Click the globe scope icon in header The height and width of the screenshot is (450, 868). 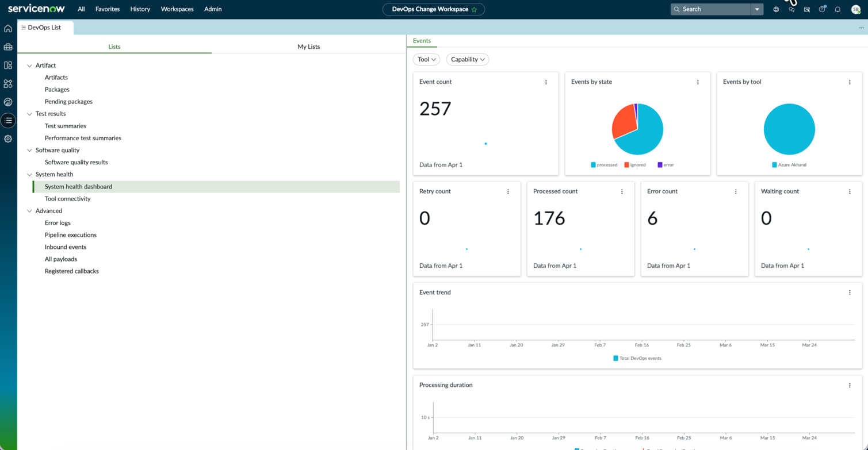point(776,9)
